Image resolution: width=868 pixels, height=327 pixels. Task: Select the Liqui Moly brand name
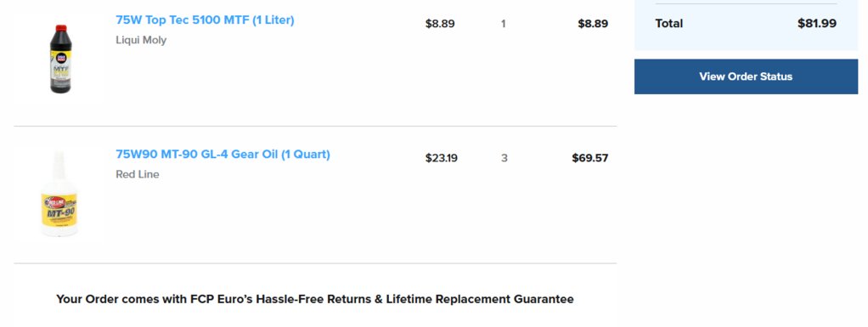point(141,40)
